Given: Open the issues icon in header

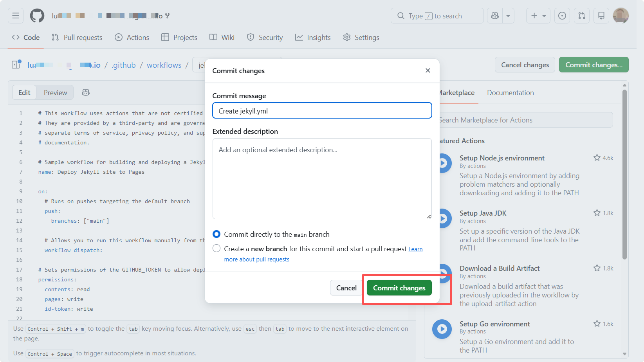Looking at the screenshot, I should (x=562, y=16).
